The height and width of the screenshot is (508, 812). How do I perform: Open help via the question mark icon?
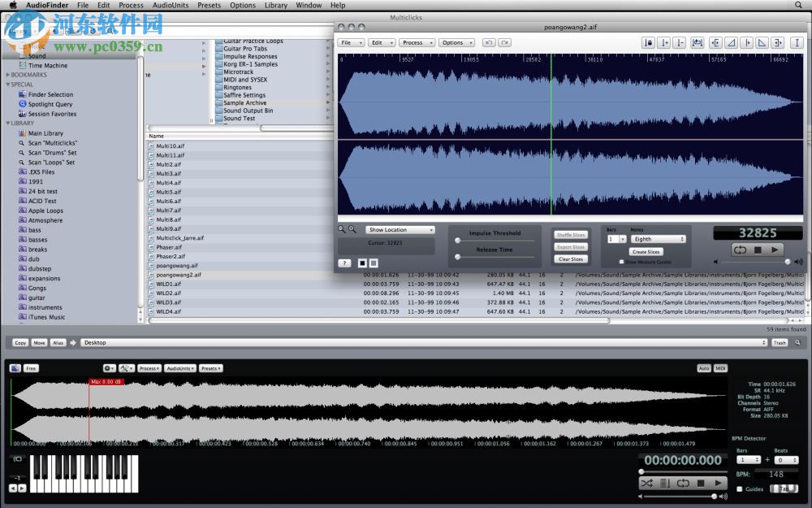[343, 263]
